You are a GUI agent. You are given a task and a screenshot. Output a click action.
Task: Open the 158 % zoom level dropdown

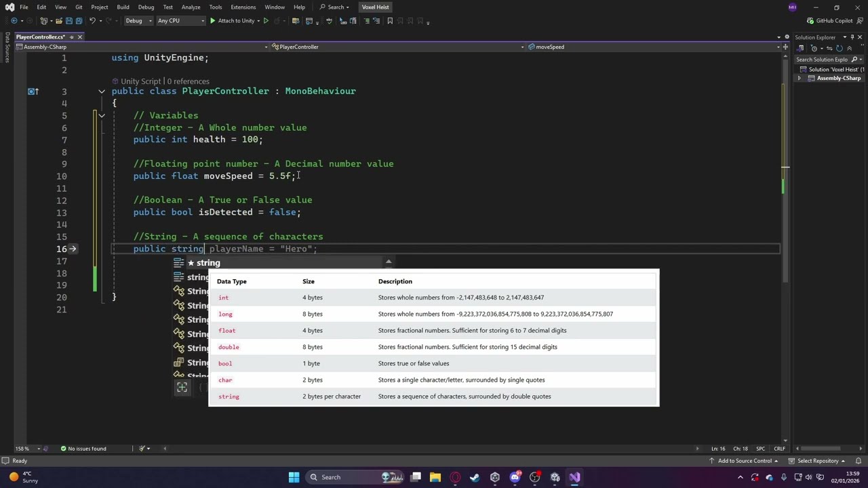(27, 449)
